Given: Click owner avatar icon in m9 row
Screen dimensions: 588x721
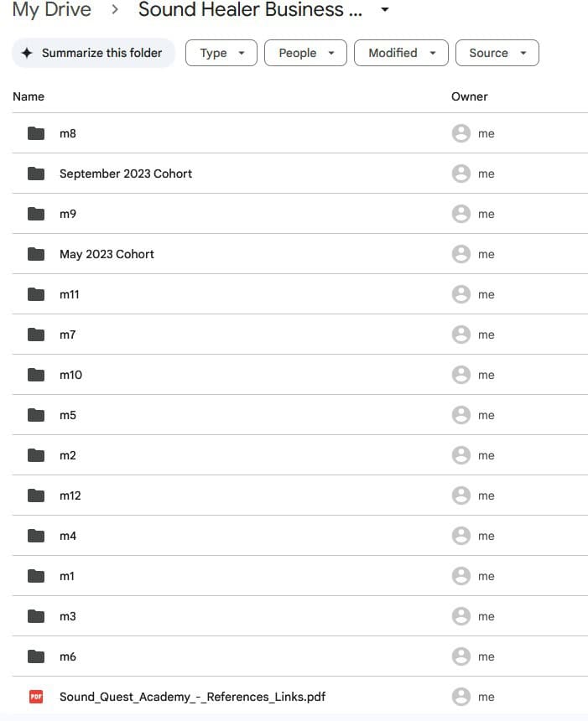Looking at the screenshot, I should (x=461, y=214).
